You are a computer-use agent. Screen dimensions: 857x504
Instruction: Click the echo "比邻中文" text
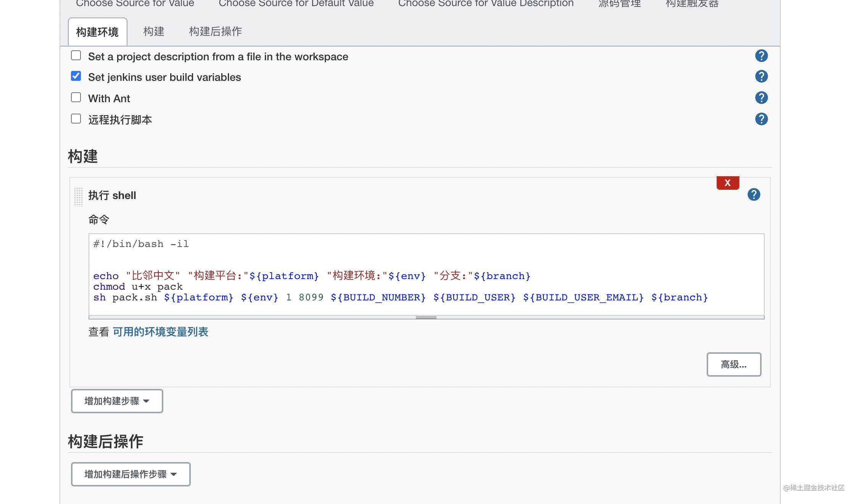pos(136,276)
